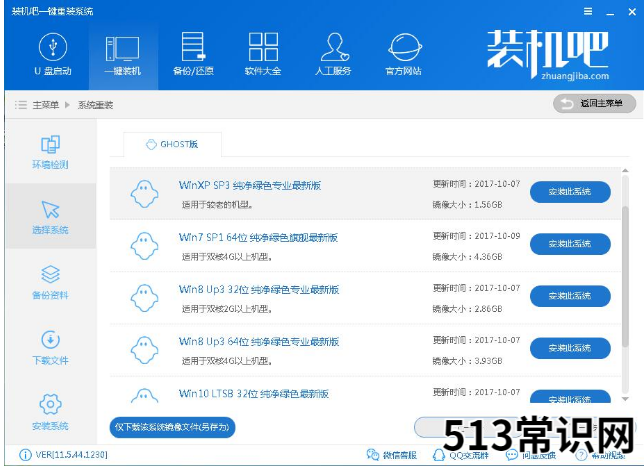Click ghost icon of Win10 LTSB 32位 row
This screenshot has width=644, height=466.
tap(144, 395)
